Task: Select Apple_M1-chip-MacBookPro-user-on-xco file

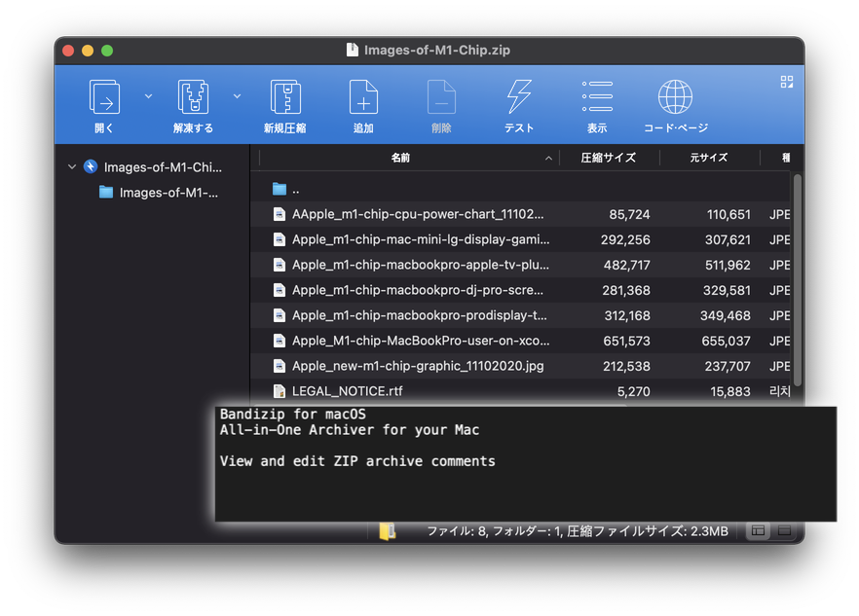Action: [x=520, y=341]
